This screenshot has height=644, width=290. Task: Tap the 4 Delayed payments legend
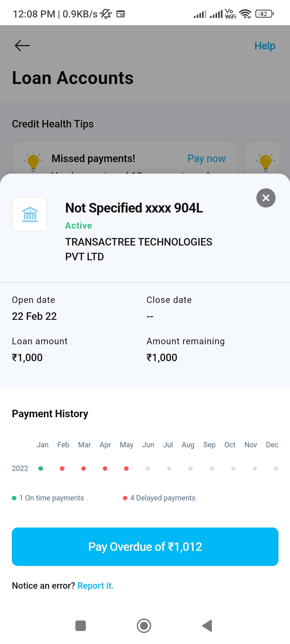[x=159, y=498]
